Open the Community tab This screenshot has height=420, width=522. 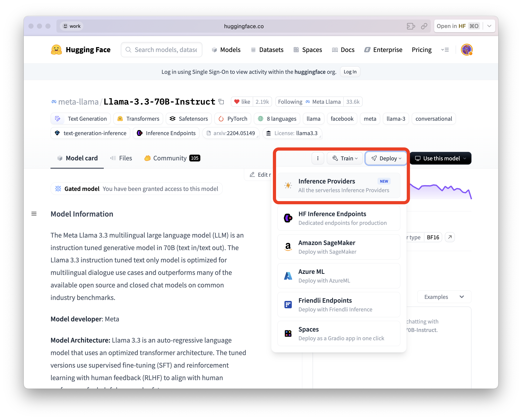(x=172, y=158)
